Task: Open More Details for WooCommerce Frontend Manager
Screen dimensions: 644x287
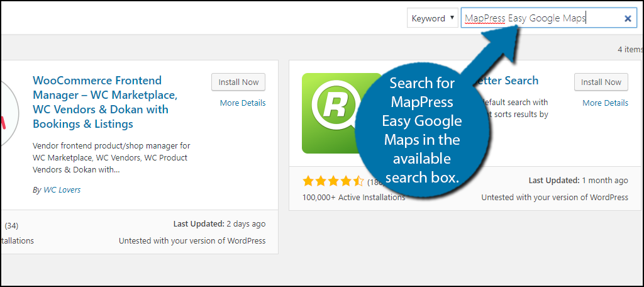Action: (243, 103)
